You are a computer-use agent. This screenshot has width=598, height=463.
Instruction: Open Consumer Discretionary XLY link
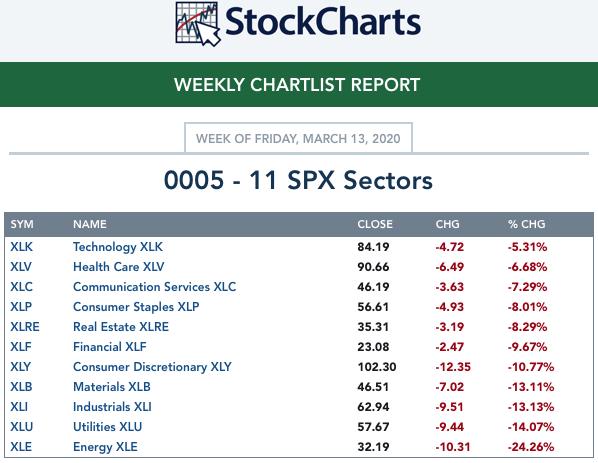pos(152,367)
